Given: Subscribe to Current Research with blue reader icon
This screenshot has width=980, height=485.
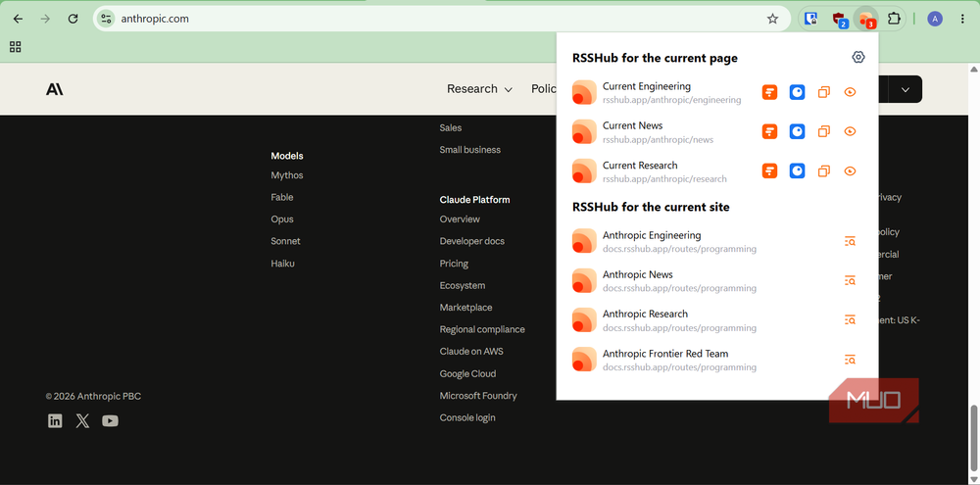Looking at the screenshot, I should 797,171.
